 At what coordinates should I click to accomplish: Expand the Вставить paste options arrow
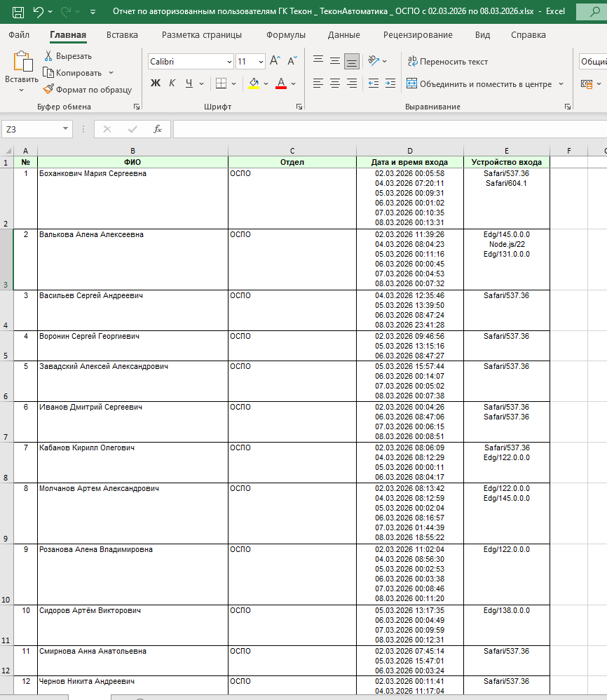(22, 90)
